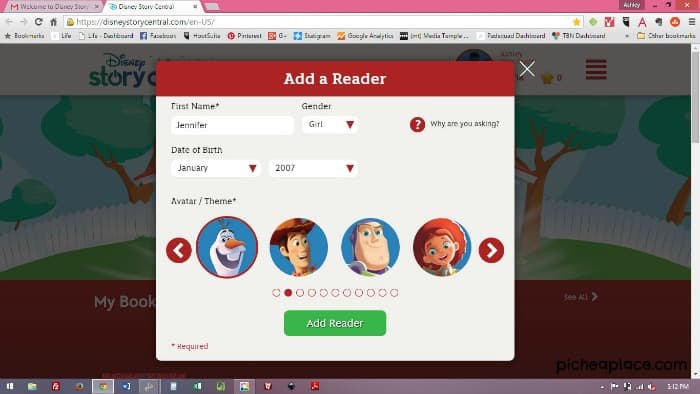Click the green Add Reader button
Viewport: 700px width, 394px height.
335,323
